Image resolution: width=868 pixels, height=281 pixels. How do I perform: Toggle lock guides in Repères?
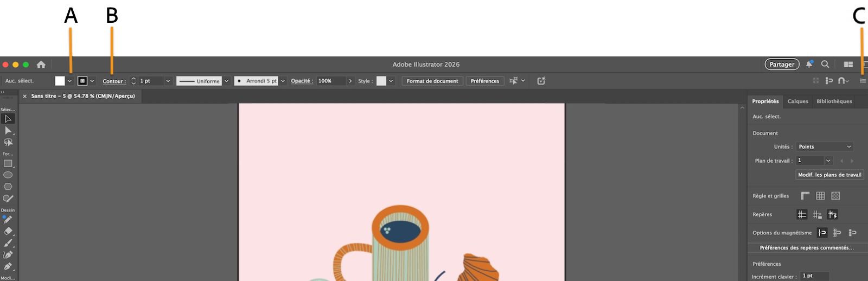(x=817, y=214)
